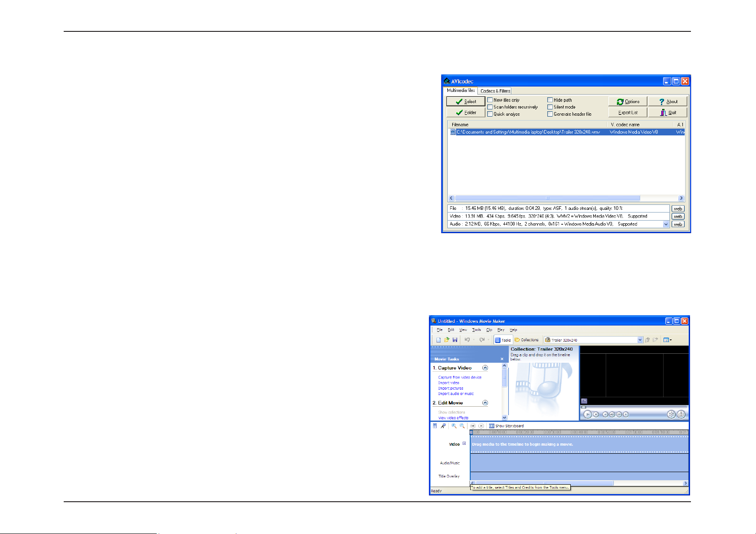The image size is (756, 534).
Task: Click Open Project folder icon in Movie Maker
Action: point(447,340)
